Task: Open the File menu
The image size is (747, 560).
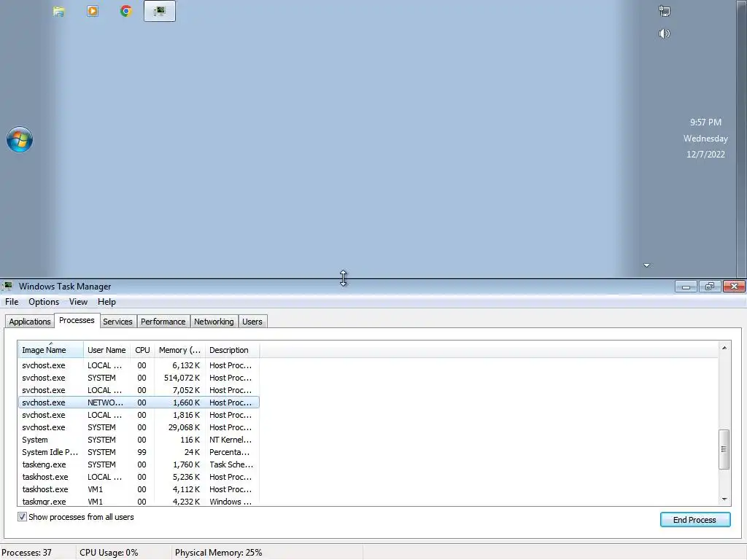Action: click(12, 302)
